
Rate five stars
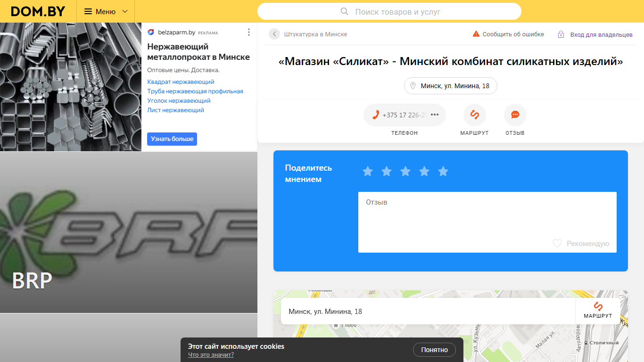(x=443, y=172)
